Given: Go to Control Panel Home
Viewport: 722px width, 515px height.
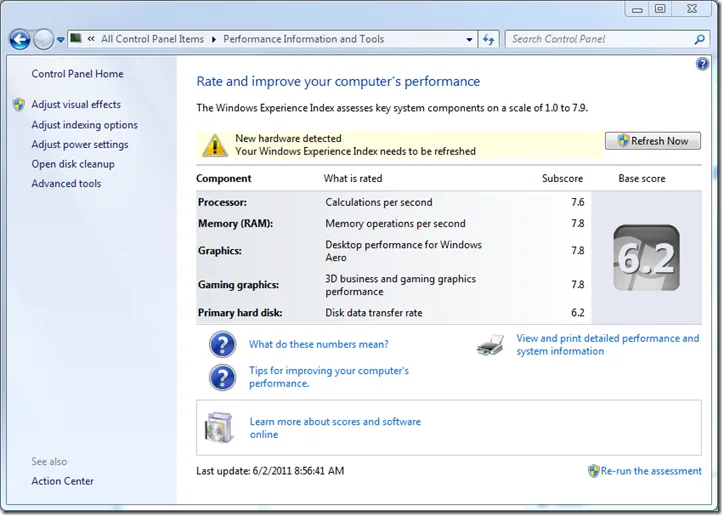Looking at the screenshot, I should (x=78, y=74).
